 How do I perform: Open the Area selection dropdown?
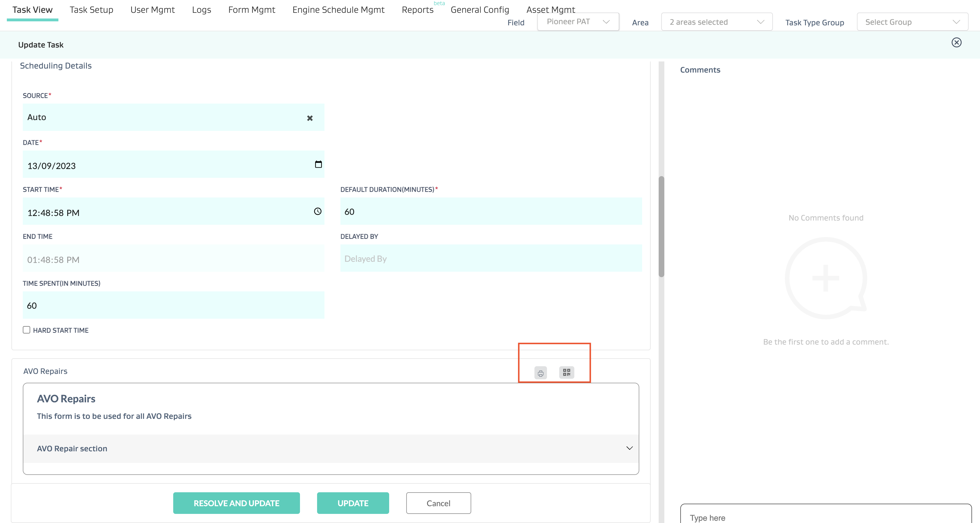716,22
